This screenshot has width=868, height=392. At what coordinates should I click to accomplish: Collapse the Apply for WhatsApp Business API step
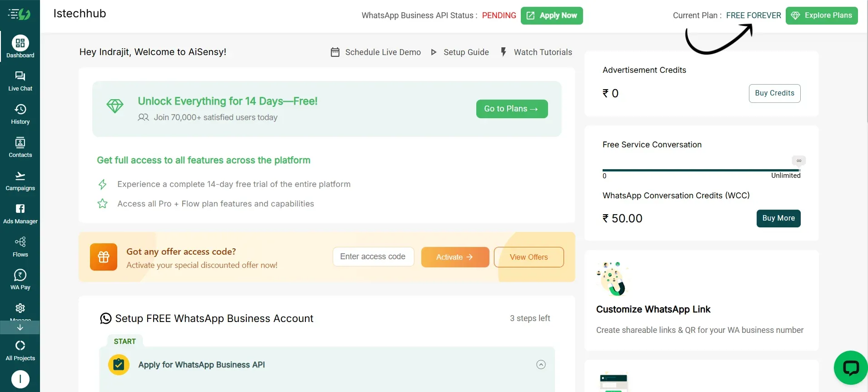click(540, 364)
